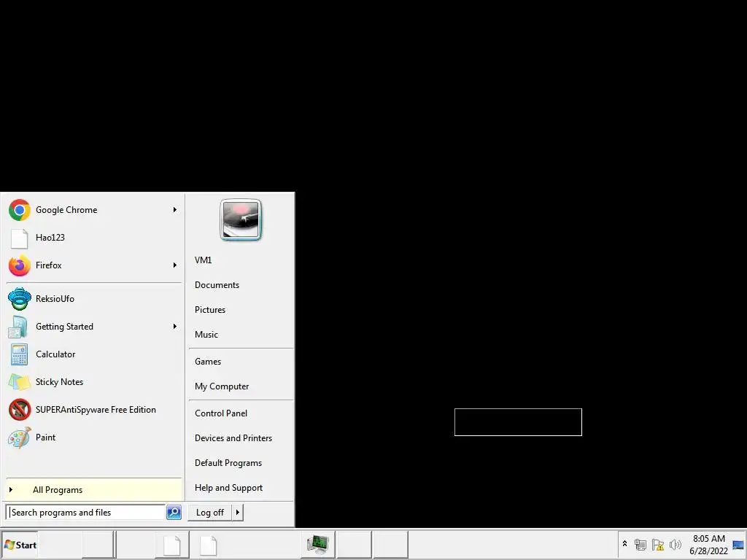Open Control Panel
Image resolution: width=747 pixels, height=560 pixels.
(220, 413)
